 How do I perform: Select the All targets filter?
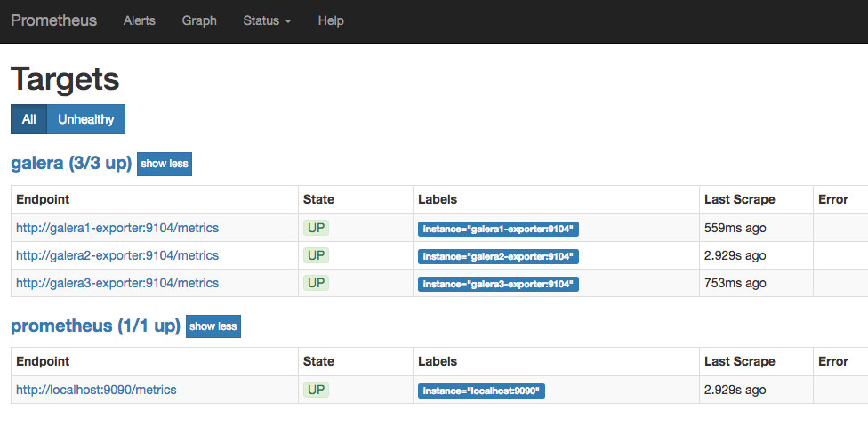(28, 119)
